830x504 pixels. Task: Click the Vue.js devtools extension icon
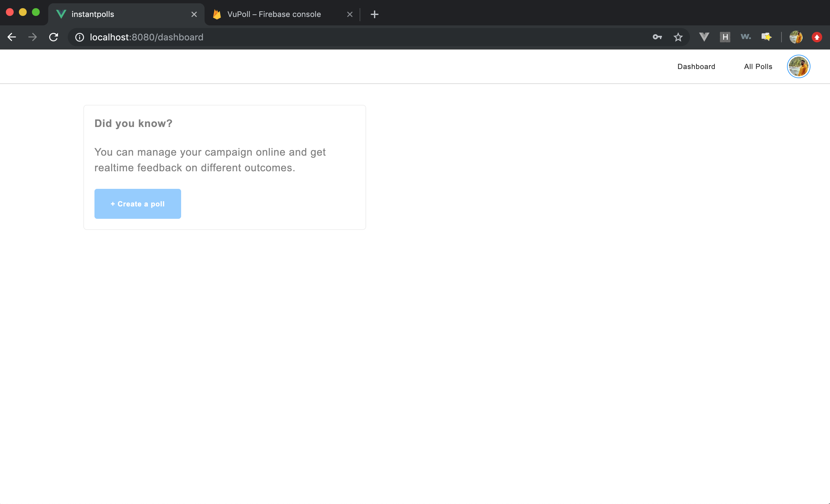point(704,37)
